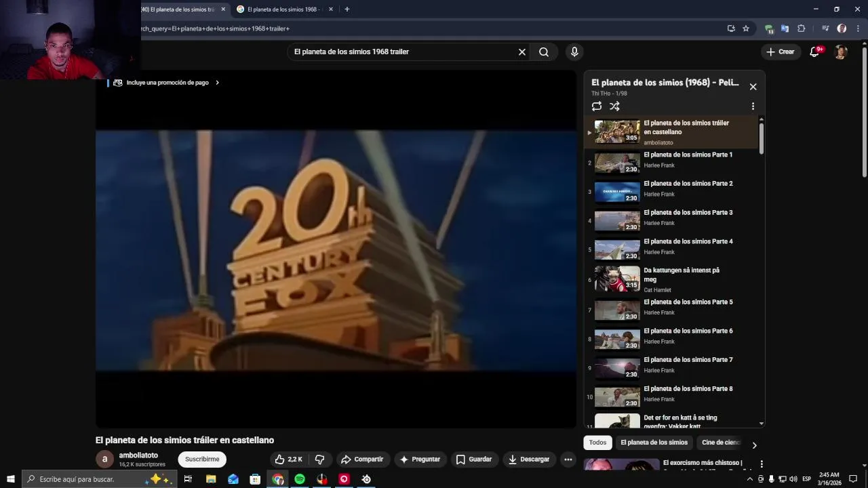Open the volume icon in system tray

[793, 479]
